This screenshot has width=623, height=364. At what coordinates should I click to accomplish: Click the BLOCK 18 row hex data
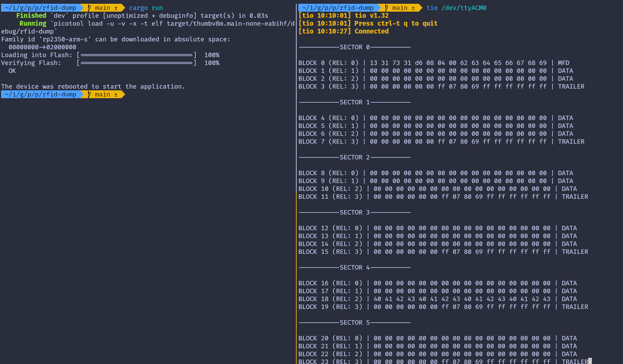(462, 299)
